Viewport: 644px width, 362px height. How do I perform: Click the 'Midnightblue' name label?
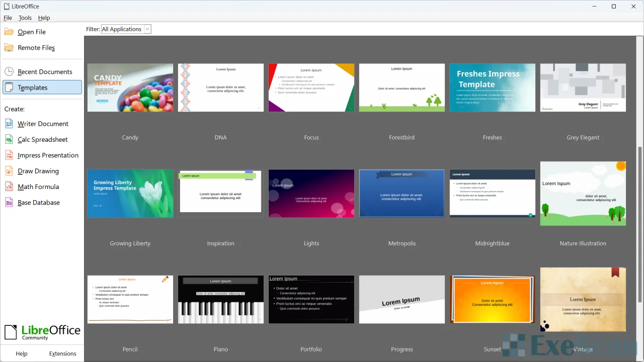[x=493, y=243]
